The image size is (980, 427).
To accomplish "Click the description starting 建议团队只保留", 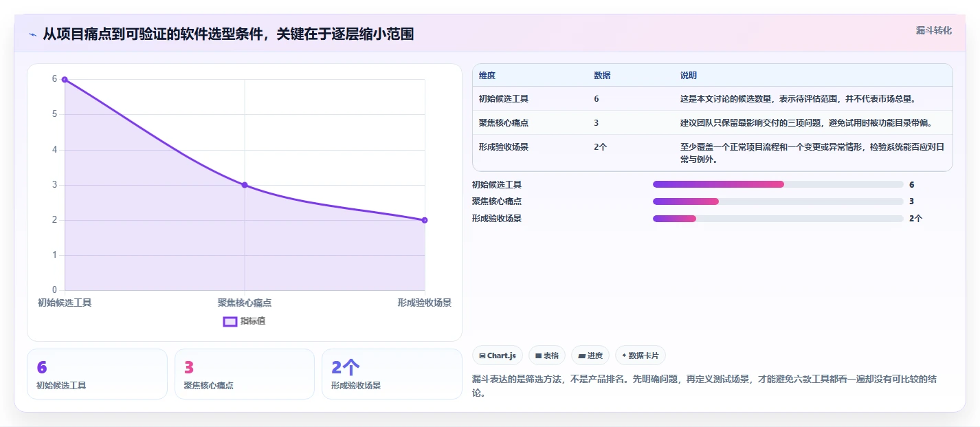I will (806, 123).
